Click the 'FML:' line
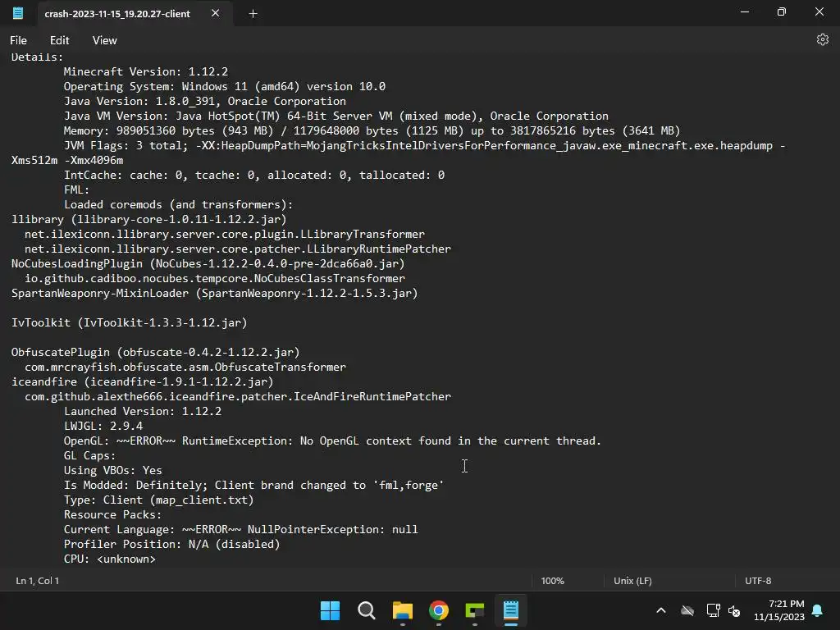This screenshot has height=630, width=840. (76, 189)
